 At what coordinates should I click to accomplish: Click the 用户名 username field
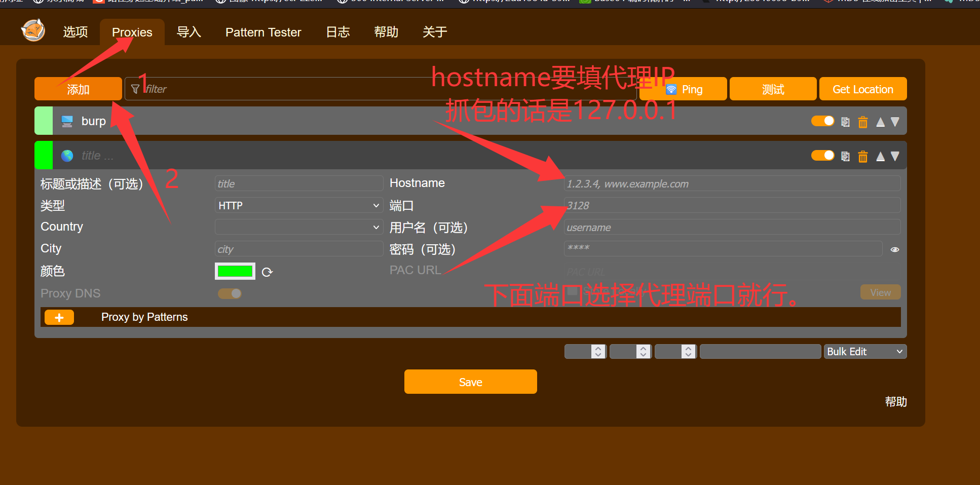click(732, 227)
